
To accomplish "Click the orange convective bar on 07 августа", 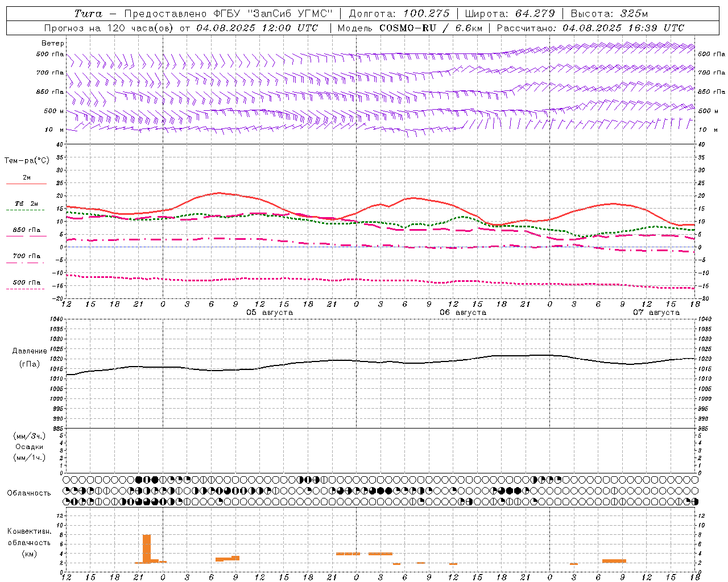I will [614, 561].
